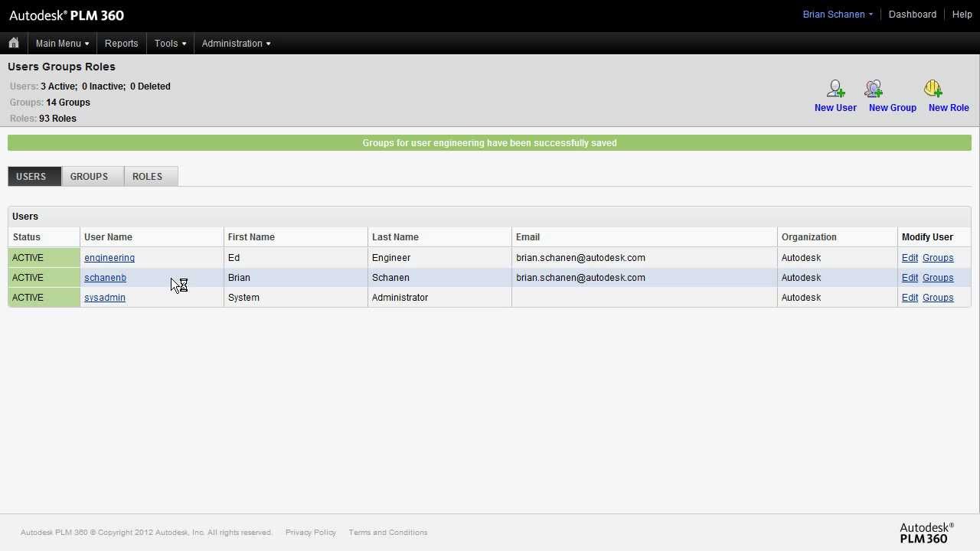The image size is (980, 551).
Task: Click the First Name column header
Action: [x=296, y=237]
